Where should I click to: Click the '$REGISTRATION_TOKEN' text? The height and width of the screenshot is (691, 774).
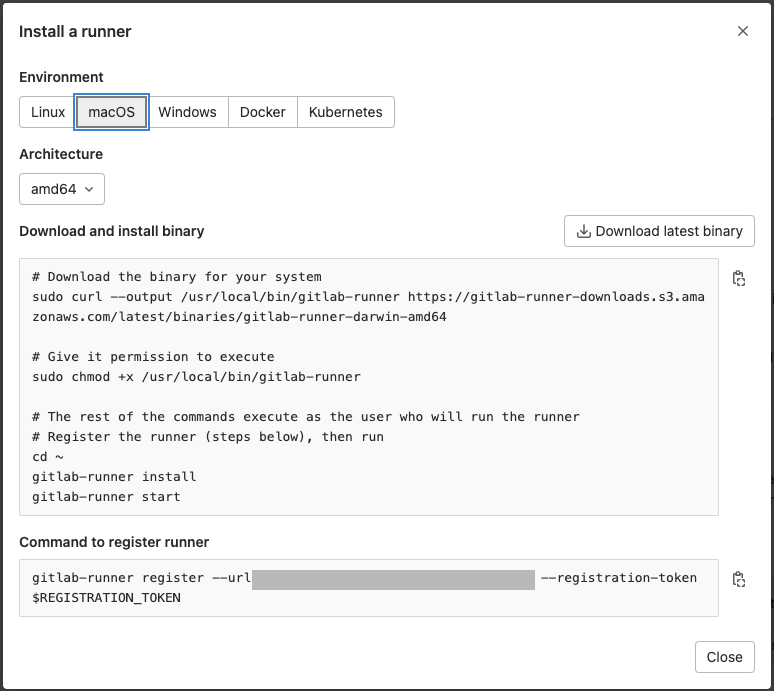106,598
